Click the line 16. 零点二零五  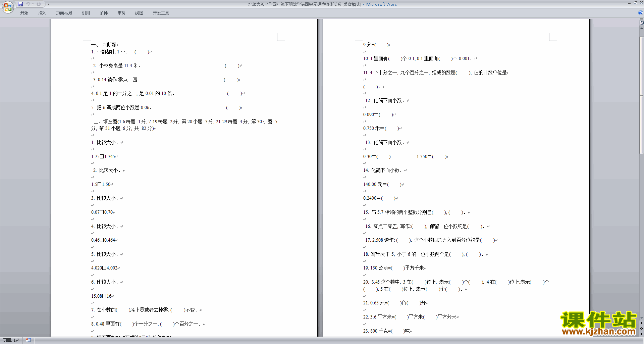[x=425, y=227]
